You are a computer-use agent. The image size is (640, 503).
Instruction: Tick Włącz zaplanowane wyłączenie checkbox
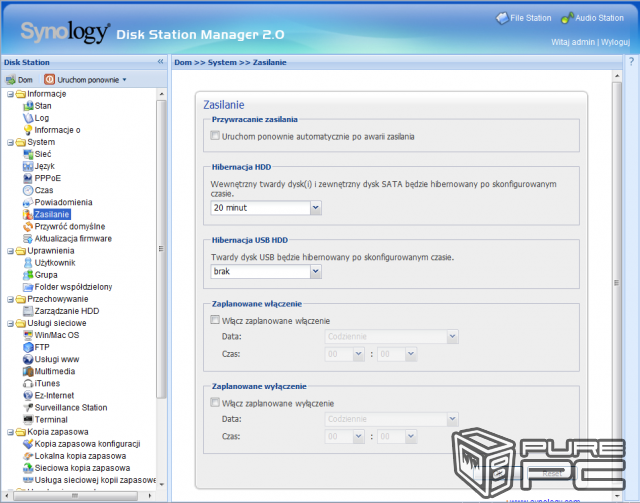(215, 403)
